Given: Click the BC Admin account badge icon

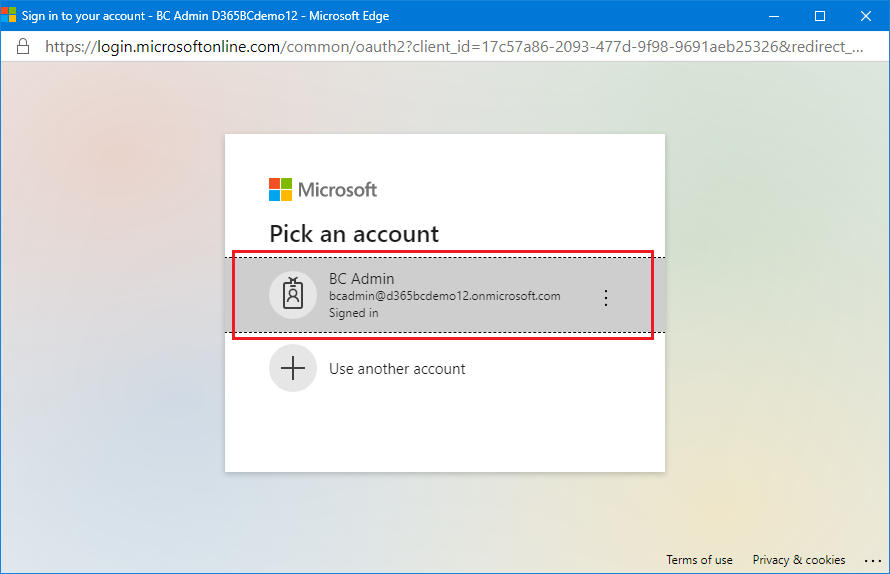Looking at the screenshot, I should point(293,295).
